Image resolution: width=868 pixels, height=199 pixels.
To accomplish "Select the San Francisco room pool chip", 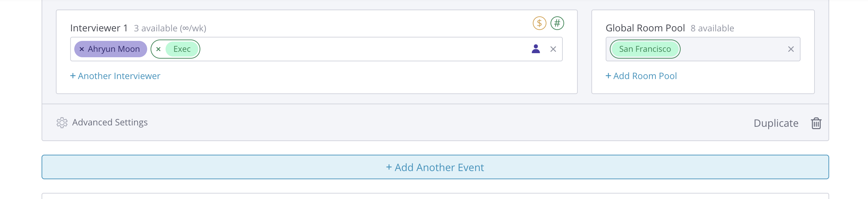I will tap(645, 49).
